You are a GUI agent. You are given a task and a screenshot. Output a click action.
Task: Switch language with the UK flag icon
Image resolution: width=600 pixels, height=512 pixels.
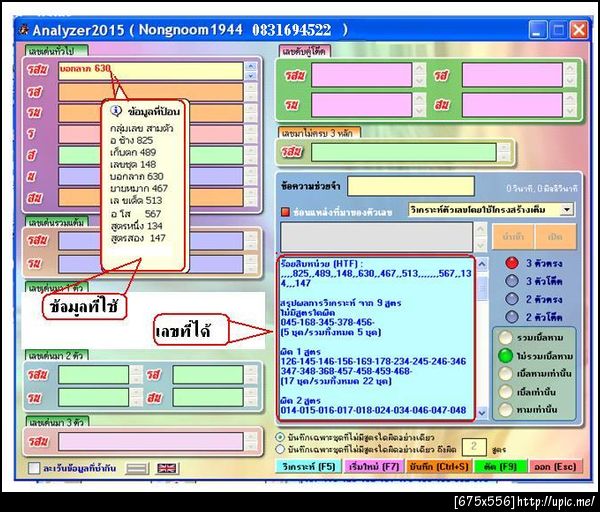coord(167,468)
